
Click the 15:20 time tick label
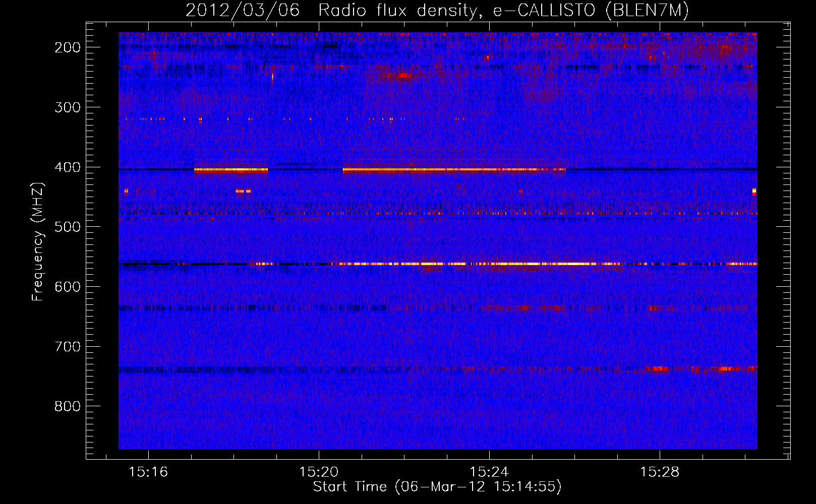319,472
